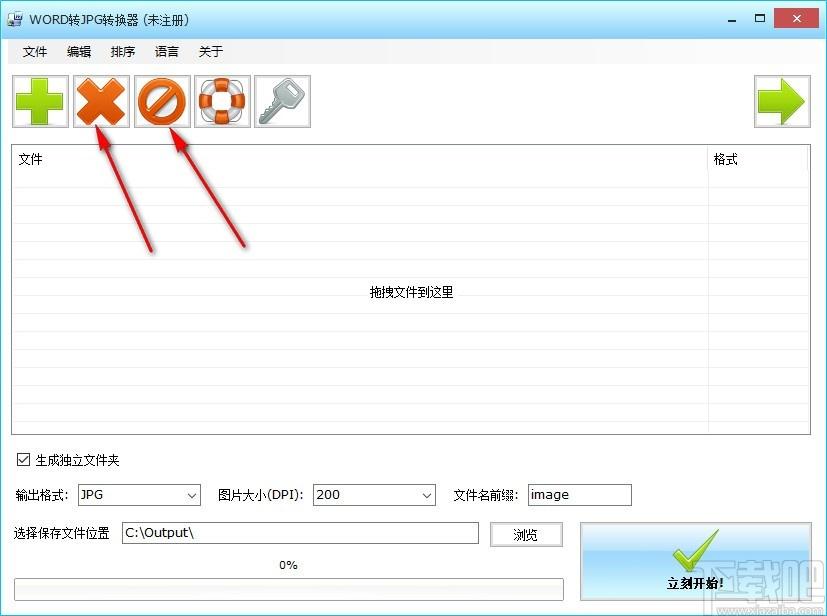
Task: Click the 0% conversion progress bar
Action: (x=289, y=589)
